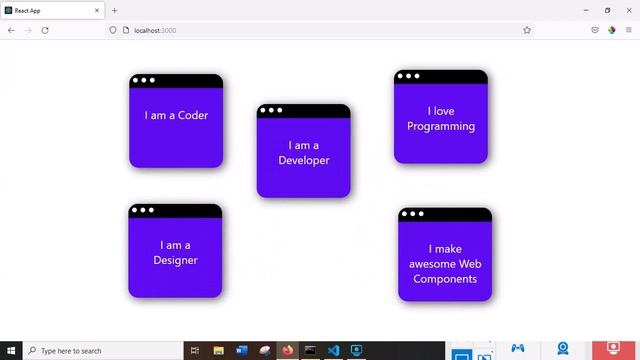Open a new browser tab
The image size is (640, 360).
click(x=115, y=11)
